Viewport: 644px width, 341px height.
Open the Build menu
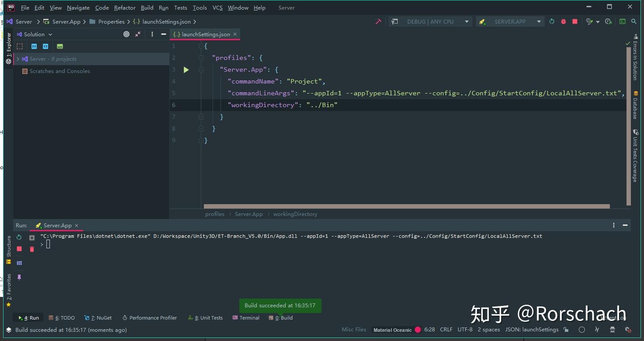click(x=147, y=8)
